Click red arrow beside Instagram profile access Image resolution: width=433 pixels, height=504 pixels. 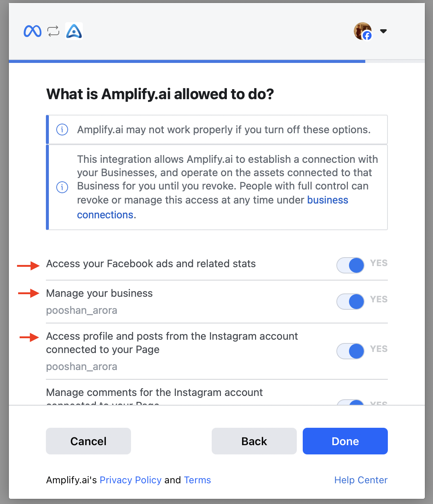click(x=29, y=337)
